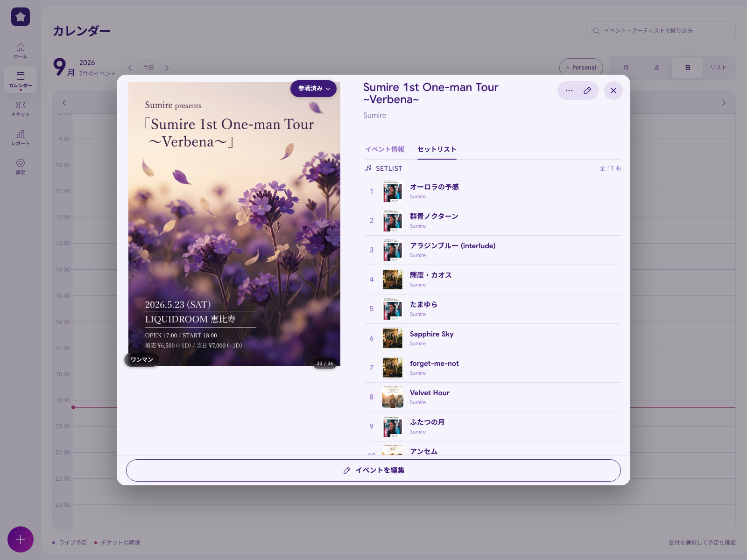Open the 参戦済み status dropdown
The width and height of the screenshot is (747, 560).
coord(313,89)
